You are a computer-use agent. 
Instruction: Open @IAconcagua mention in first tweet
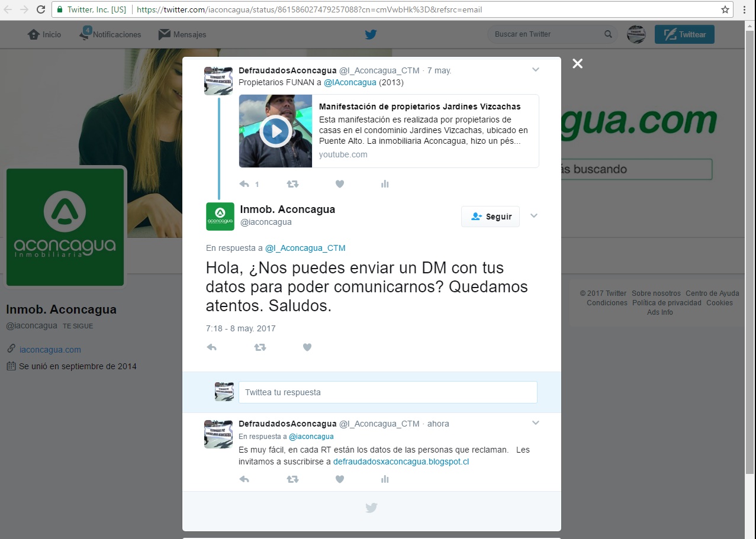(x=350, y=82)
